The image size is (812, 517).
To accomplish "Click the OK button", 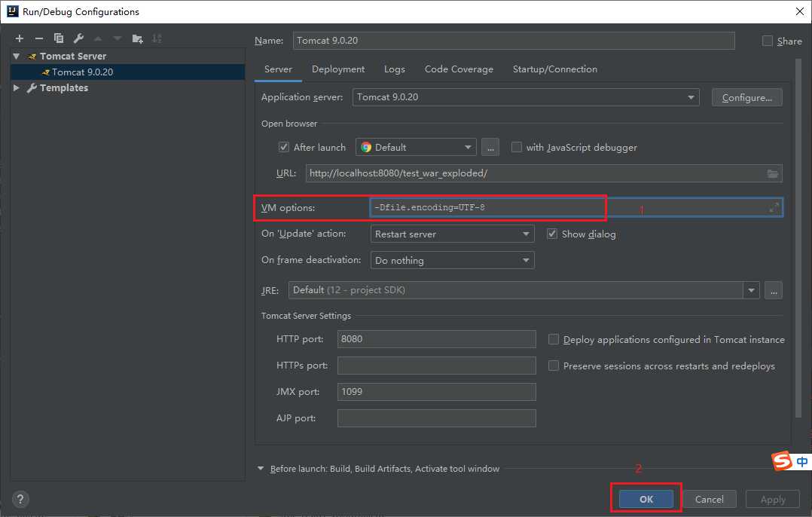I will coord(646,500).
